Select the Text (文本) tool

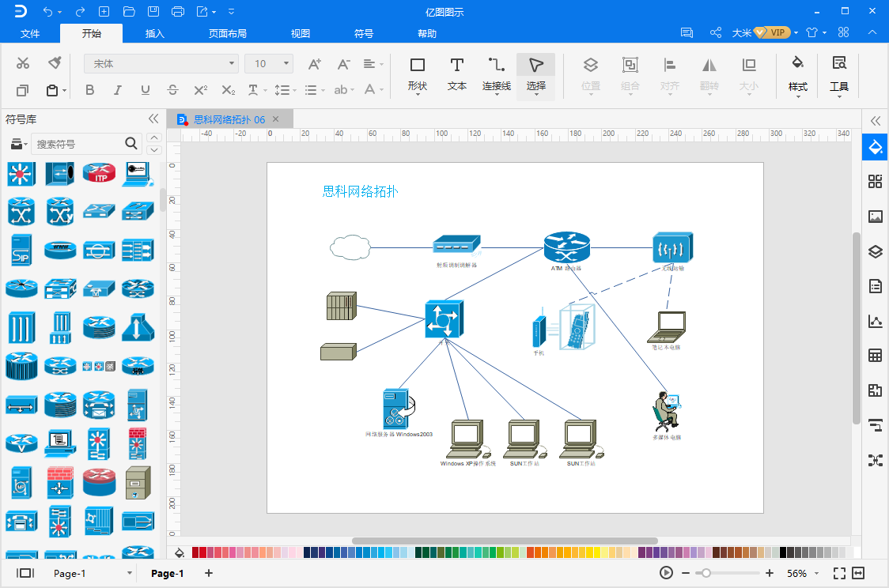(x=456, y=75)
